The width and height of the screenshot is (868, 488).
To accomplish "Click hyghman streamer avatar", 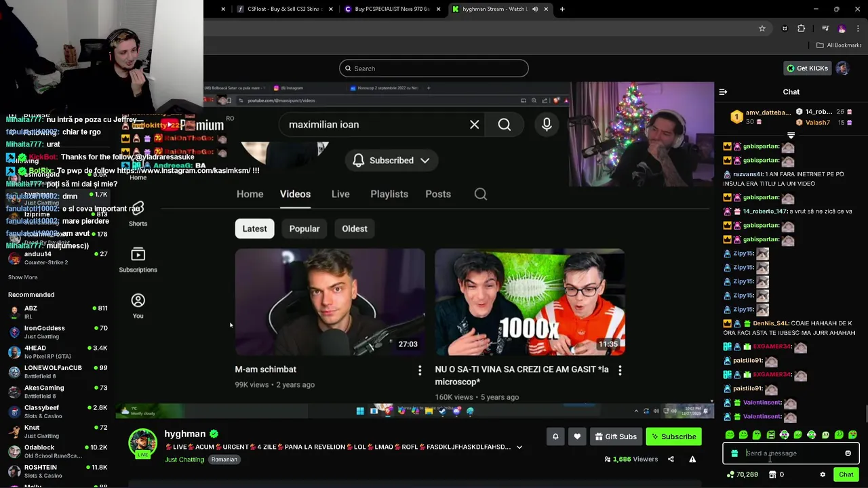I will coord(142,443).
